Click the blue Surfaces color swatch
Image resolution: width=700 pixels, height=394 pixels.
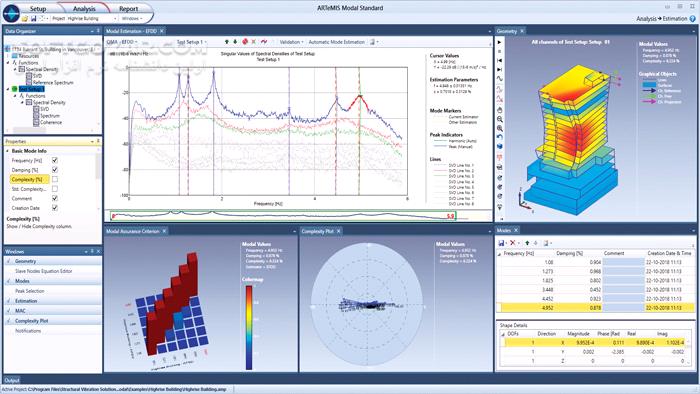649,85
